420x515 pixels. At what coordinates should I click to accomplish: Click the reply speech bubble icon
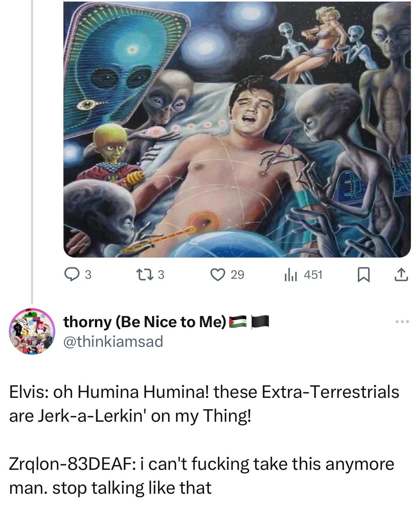pos(71,275)
